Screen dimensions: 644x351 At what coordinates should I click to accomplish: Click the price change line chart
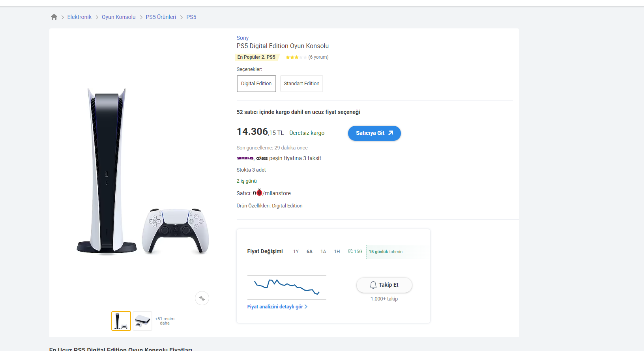[287, 288]
